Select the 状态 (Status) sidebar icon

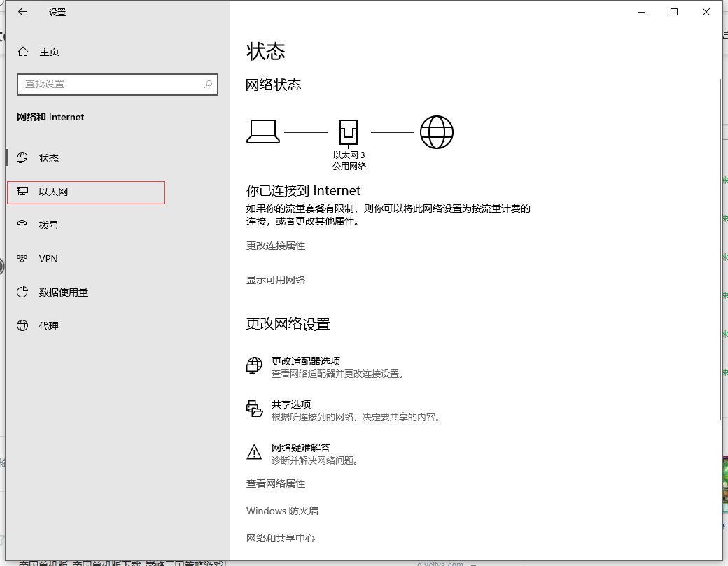coord(22,157)
